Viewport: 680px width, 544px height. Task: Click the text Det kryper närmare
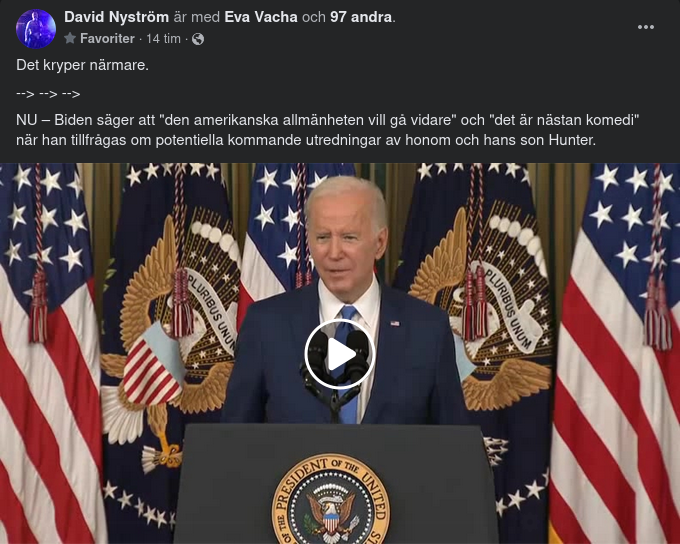click(x=82, y=65)
